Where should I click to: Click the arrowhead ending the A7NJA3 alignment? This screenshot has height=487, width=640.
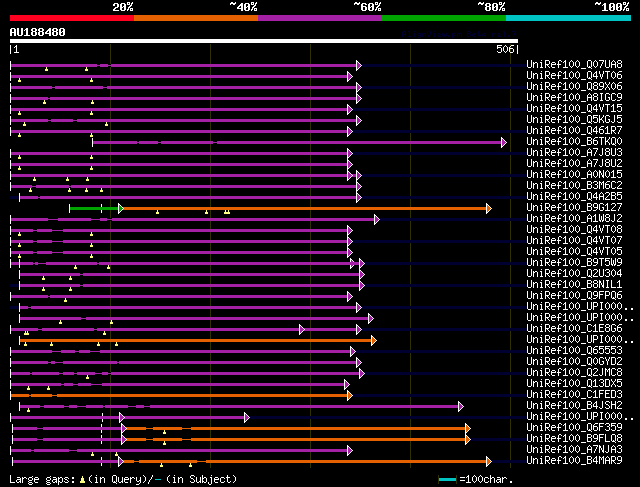(x=350, y=451)
